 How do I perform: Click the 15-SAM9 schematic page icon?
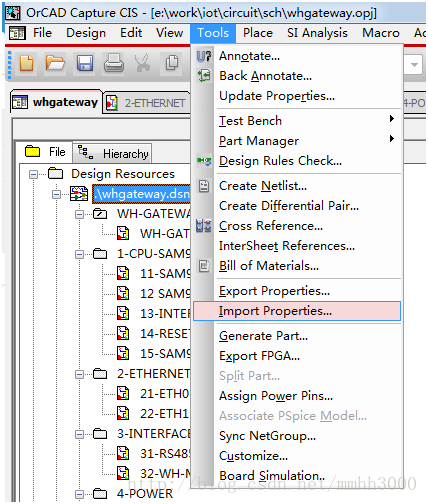(x=123, y=353)
